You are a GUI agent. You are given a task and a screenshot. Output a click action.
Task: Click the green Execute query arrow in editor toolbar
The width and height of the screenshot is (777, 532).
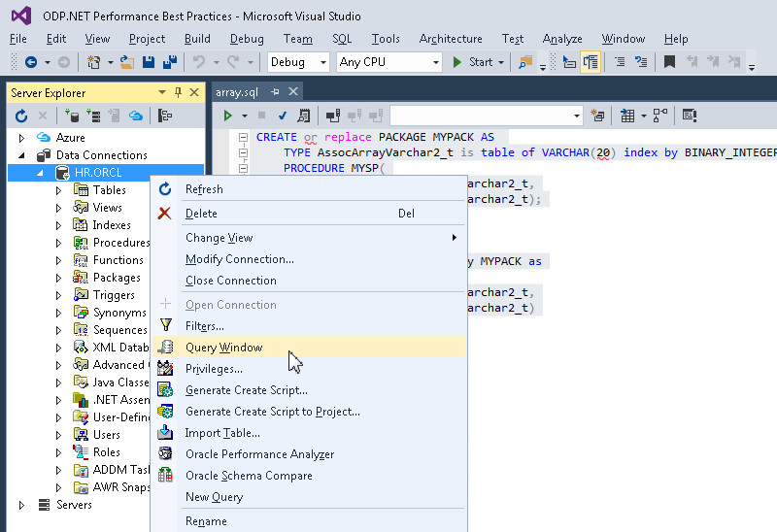click(x=228, y=116)
